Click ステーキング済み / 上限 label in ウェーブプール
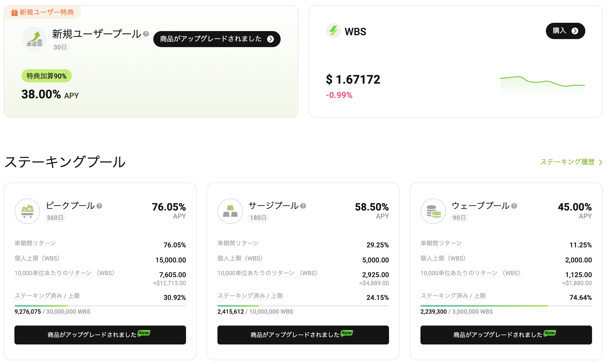The width and height of the screenshot is (610, 364). (453, 296)
